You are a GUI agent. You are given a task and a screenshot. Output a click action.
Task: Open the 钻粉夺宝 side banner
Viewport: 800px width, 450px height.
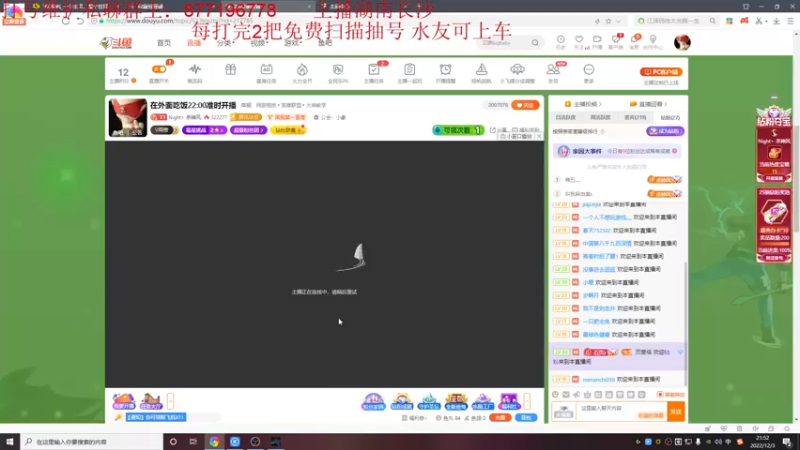click(774, 144)
